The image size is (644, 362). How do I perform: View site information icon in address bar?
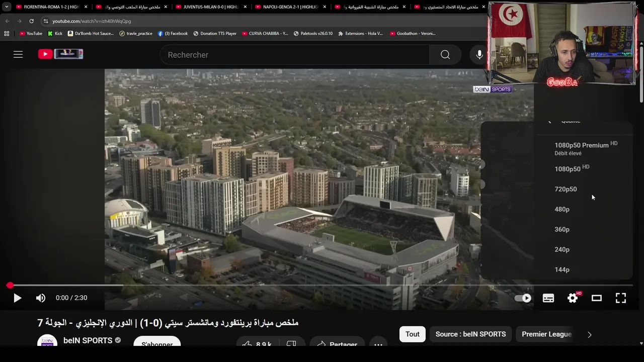coord(46,21)
